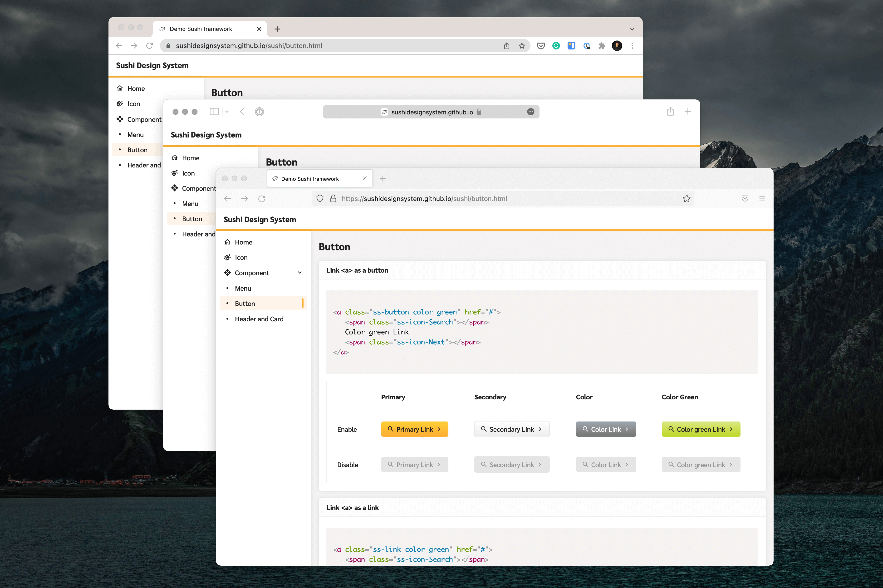This screenshot has width=883, height=588.
Task: Click the ss-button color green href code snippet
Action: click(416, 312)
